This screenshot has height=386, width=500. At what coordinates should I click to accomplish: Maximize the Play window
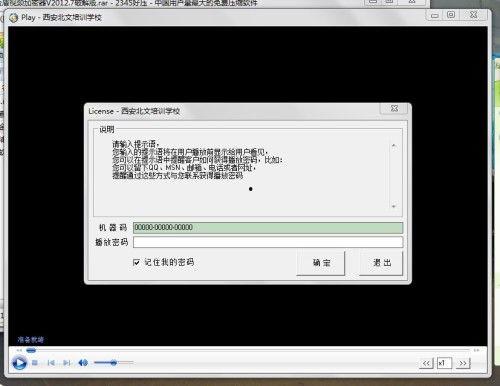(451, 15)
